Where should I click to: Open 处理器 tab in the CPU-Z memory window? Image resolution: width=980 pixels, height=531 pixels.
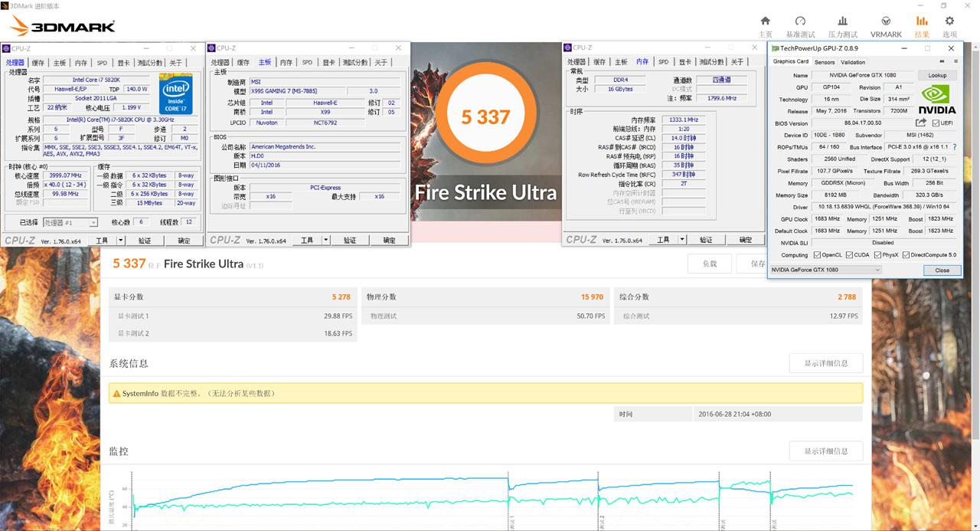coord(576,62)
